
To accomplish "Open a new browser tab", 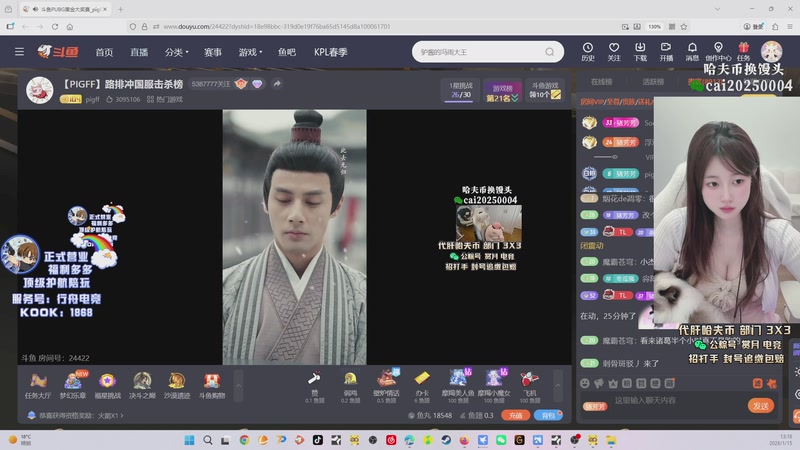I will pyautogui.click(x=120, y=9).
